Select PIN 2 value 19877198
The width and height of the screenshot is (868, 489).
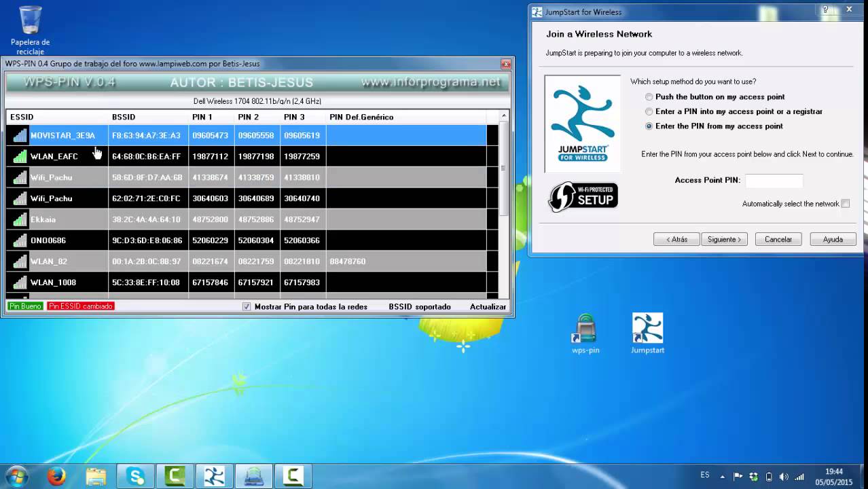(x=256, y=157)
